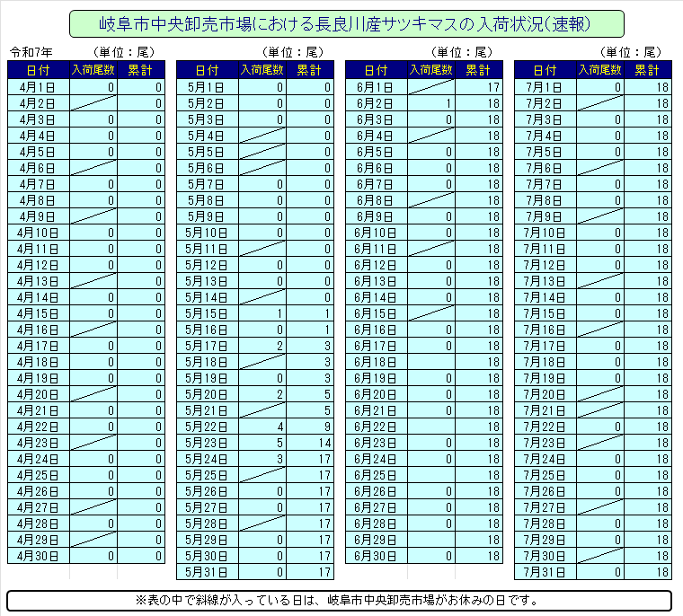
Task: Click the 日付 header of the April table
Action: 38,70
